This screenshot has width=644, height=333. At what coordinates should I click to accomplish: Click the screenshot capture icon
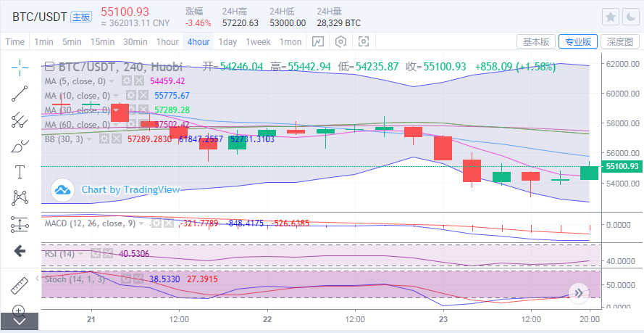point(364,41)
